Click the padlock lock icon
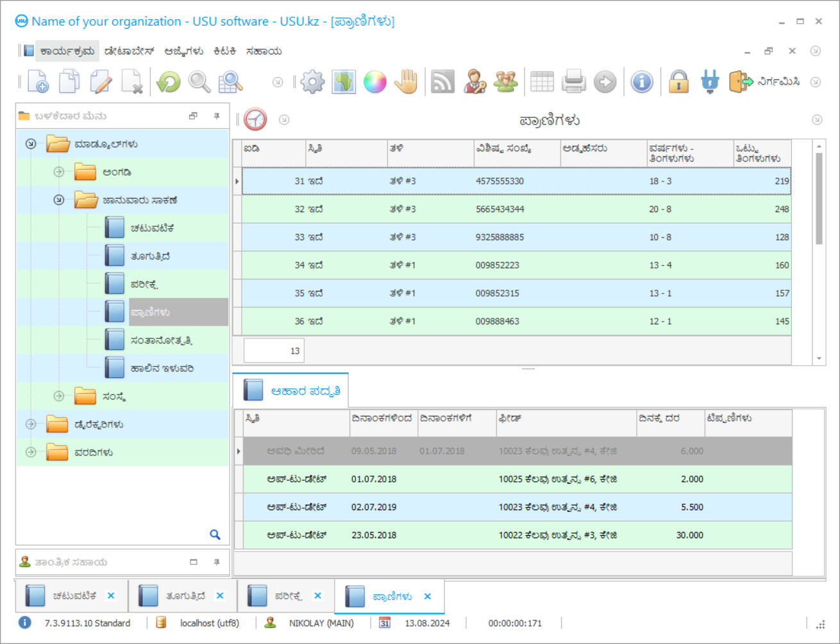Viewport: 840px width, 644px height. [678, 82]
